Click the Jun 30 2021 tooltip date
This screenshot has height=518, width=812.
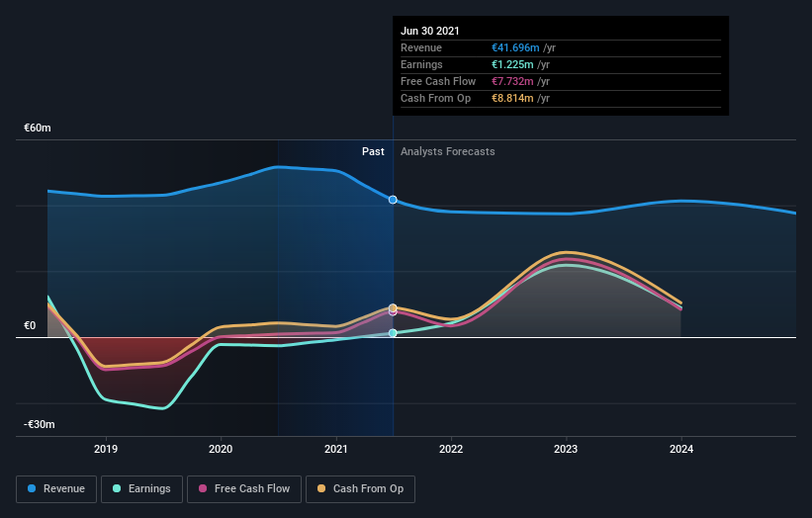coord(430,31)
